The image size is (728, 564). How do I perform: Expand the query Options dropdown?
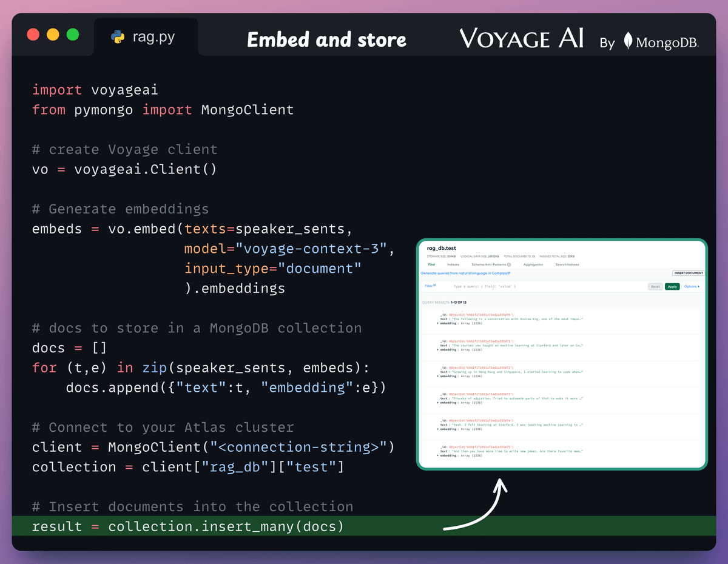pos(692,287)
